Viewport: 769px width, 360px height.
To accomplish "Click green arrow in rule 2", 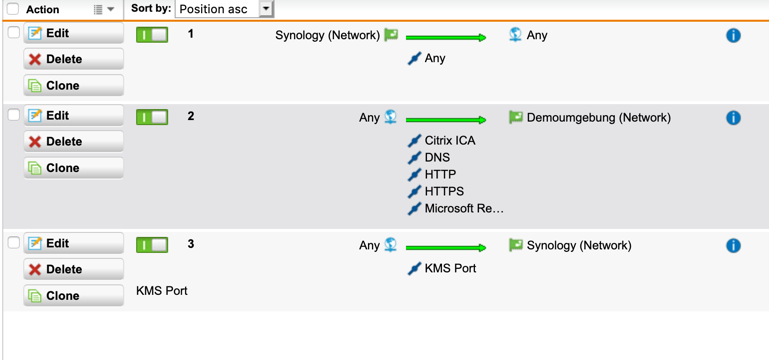I will pos(446,120).
